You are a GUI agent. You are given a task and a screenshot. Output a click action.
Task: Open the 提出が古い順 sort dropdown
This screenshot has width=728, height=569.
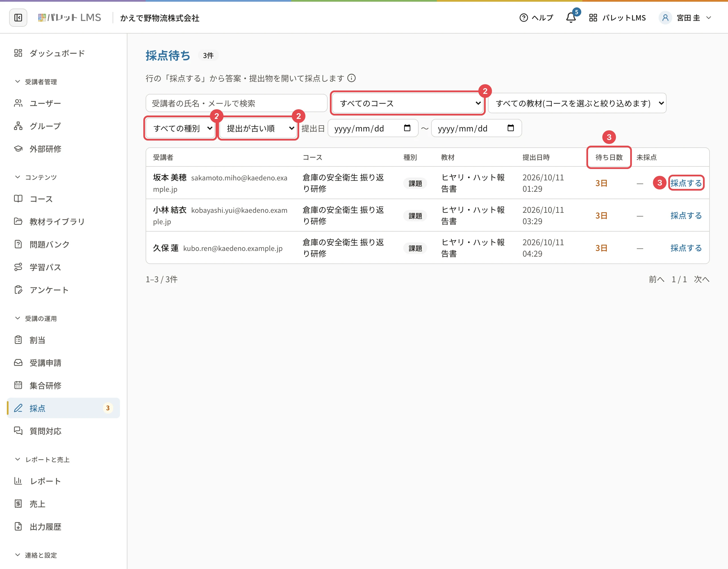point(258,128)
